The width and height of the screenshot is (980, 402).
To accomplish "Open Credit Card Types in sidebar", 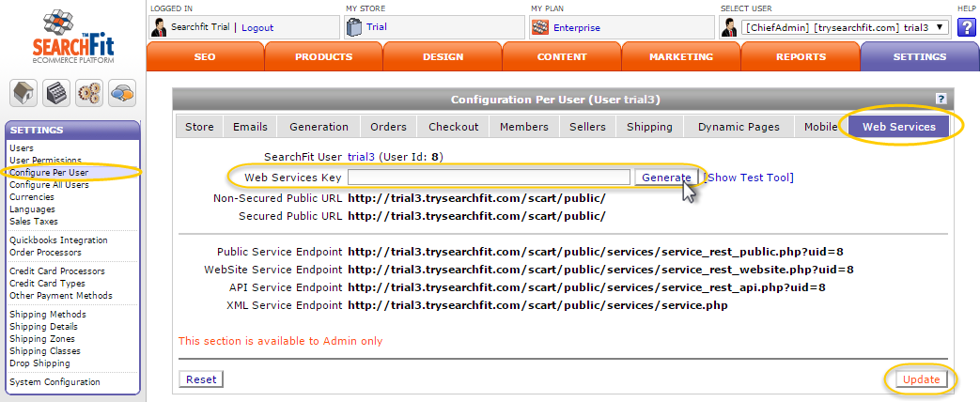I will click(x=47, y=284).
